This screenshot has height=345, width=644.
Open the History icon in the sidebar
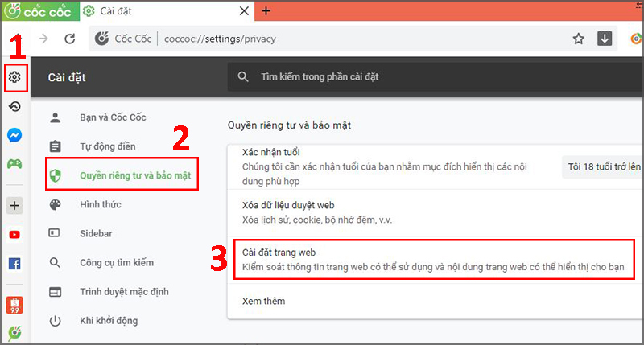pos(14,107)
